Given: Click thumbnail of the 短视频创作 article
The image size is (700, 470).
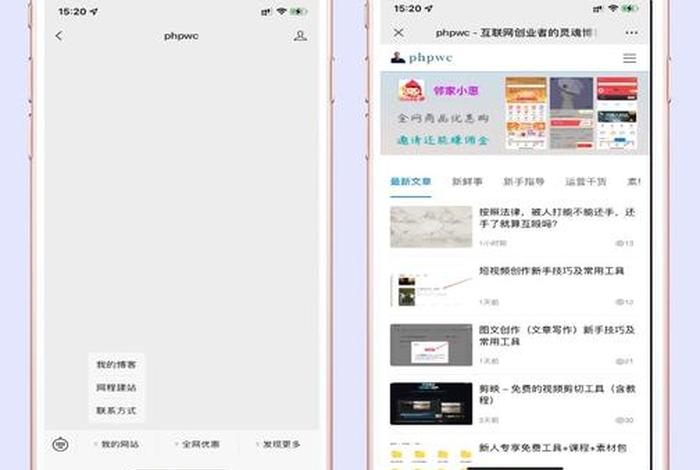Looking at the screenshot, I should click(431, 286).
